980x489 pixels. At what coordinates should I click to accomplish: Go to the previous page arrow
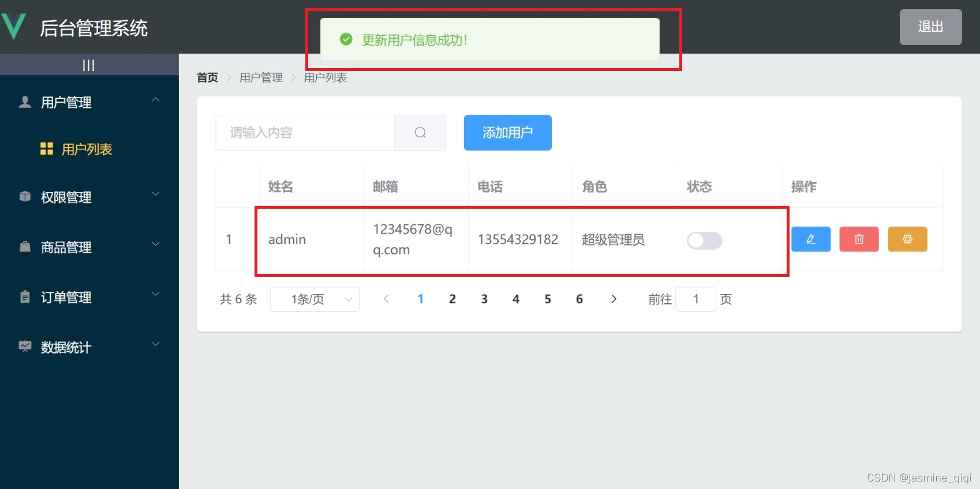[386, 299]
